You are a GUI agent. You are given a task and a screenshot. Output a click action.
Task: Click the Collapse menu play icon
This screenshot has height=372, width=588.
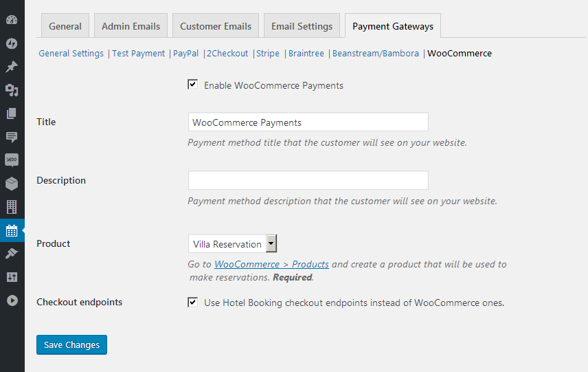[12, 300]
